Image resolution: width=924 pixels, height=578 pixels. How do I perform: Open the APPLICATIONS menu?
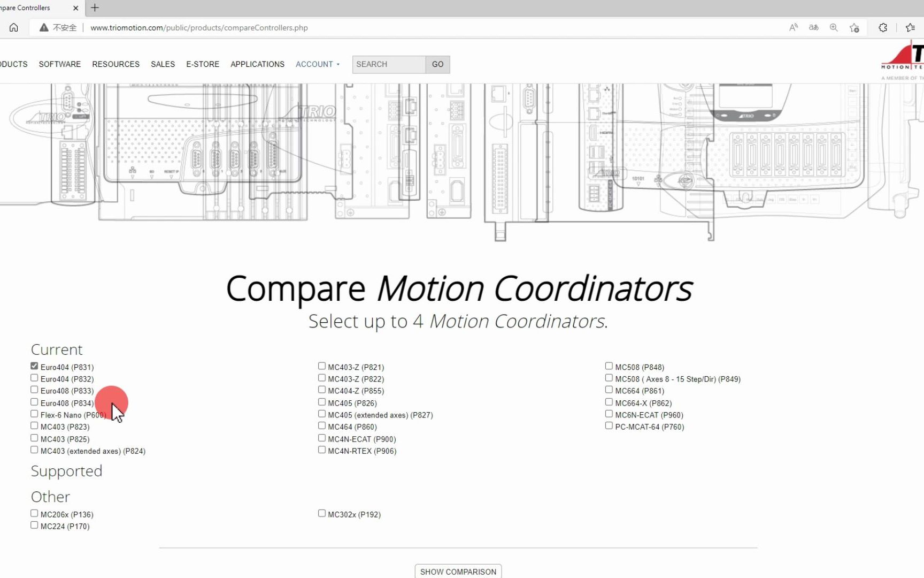click(x=257, y=64)
